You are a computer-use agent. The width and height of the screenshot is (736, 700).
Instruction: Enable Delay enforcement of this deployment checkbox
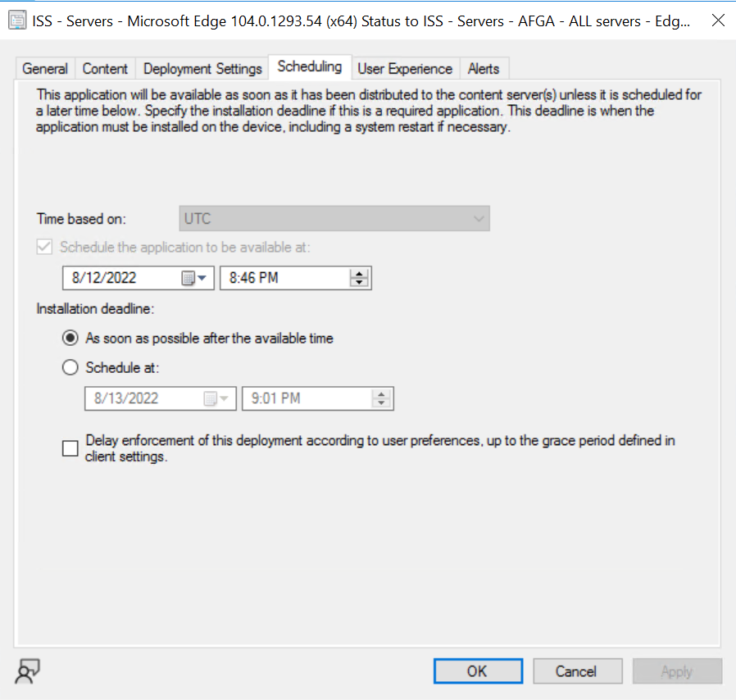coord(70,448)
